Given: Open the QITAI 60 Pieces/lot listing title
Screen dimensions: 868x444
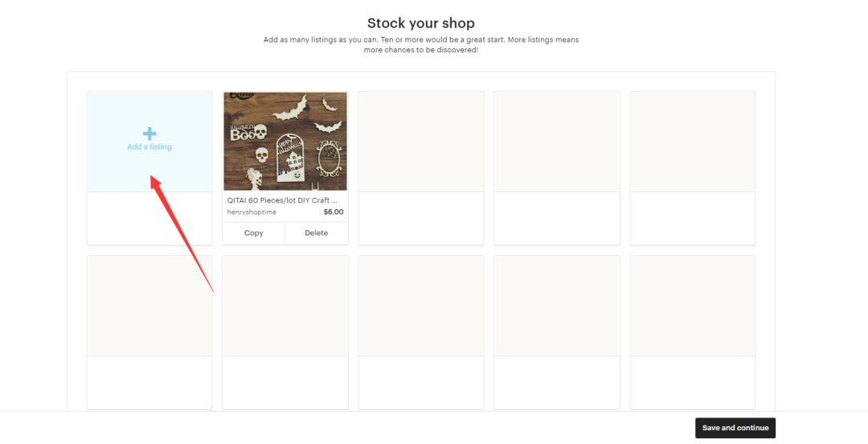Looking at the screenshot, I should click(x=281, y=200).
